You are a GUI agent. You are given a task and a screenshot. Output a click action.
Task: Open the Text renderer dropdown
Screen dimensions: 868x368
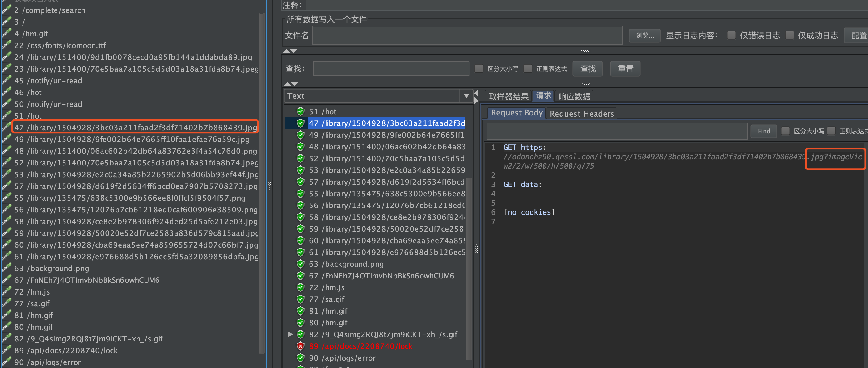coord(466,96)
